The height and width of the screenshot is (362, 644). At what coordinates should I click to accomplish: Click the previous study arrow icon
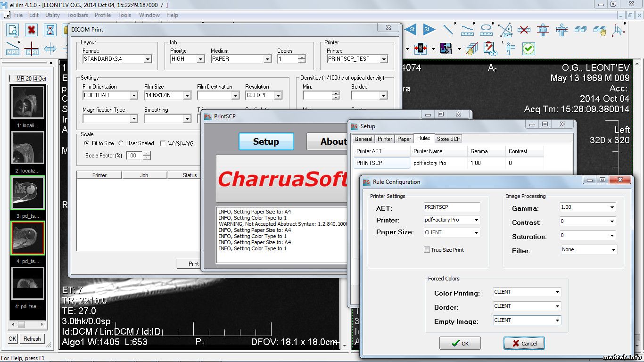pyautogui.click(x=410, y=30)
